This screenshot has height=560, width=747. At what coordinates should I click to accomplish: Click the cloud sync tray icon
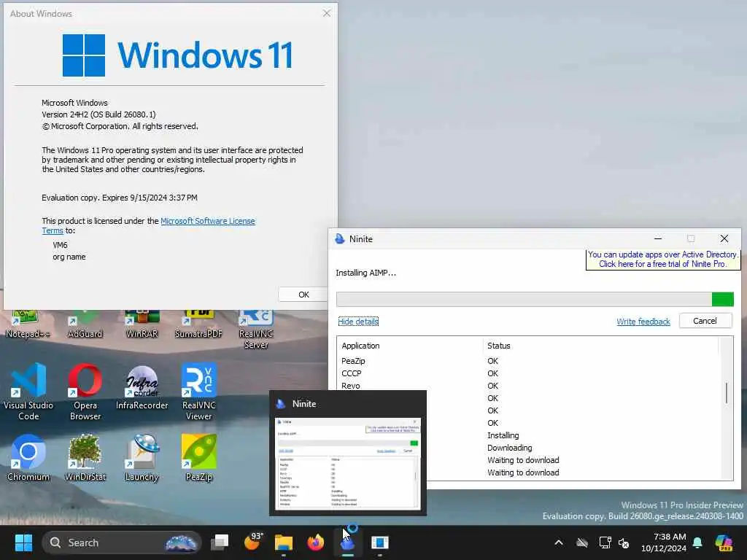[582, 542]
